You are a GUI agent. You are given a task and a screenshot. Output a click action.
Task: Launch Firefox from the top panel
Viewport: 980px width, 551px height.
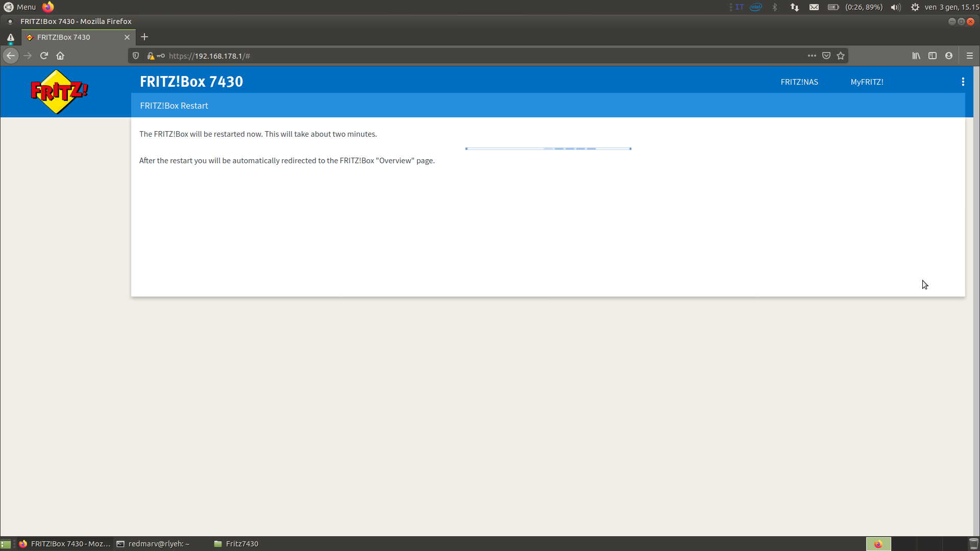click(x=48, y=7)
